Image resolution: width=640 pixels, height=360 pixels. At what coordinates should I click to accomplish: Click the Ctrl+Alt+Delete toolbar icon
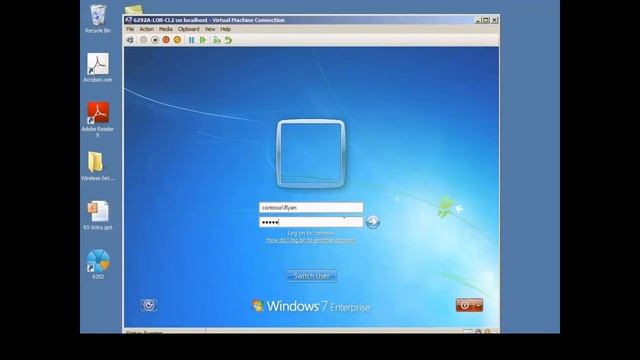tap(130, 40)
